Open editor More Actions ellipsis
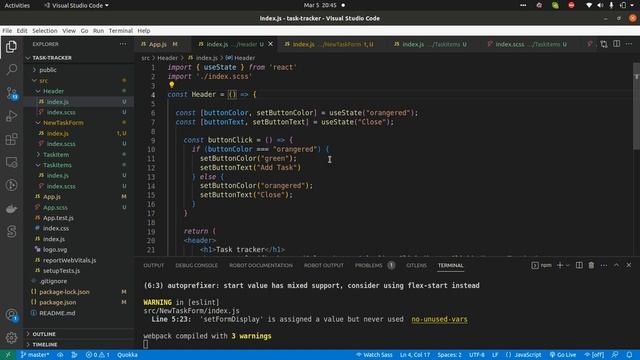Viewport: 640px width, 360px height. click(x=629, y=44)
